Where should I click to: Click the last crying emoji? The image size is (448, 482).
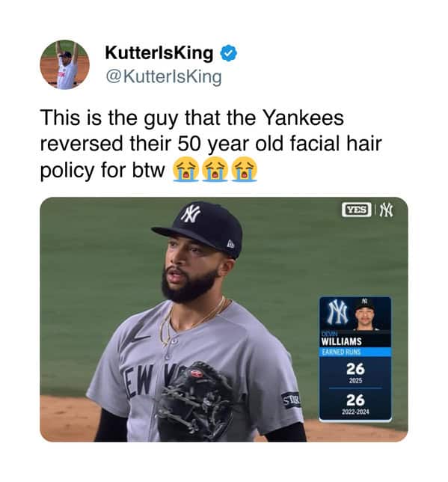click(x=244, y=169)
